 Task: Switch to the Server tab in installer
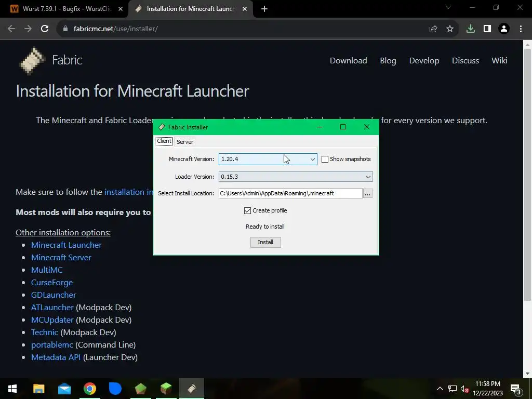(x=185, y=142)
